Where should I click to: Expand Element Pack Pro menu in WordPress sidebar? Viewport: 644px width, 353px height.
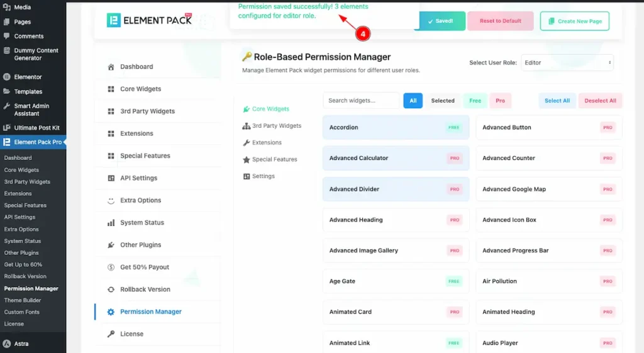click(x=33, y=142)
